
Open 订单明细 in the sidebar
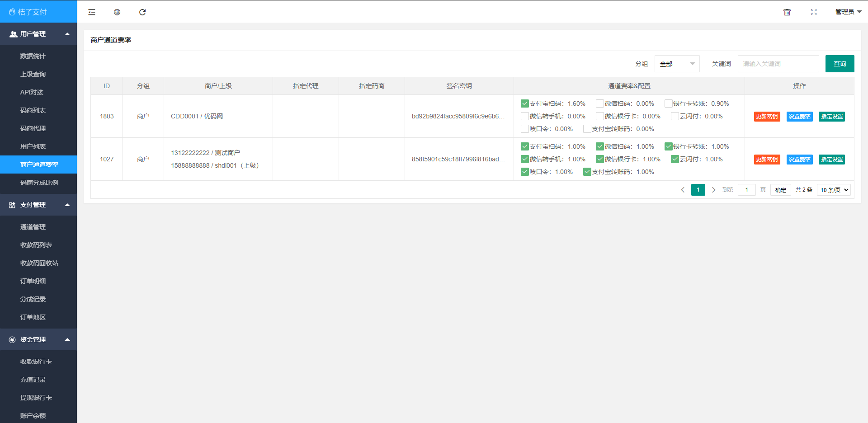(x=33, y=281)
